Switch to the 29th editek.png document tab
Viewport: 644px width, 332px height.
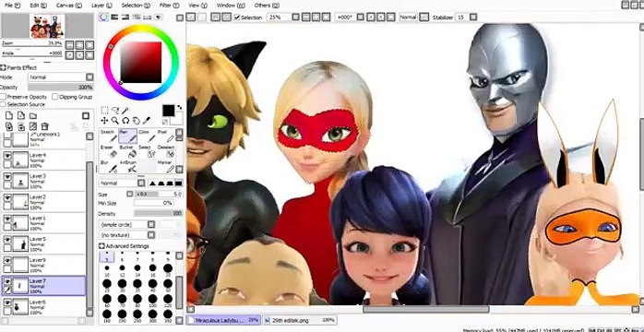[300, 320]
